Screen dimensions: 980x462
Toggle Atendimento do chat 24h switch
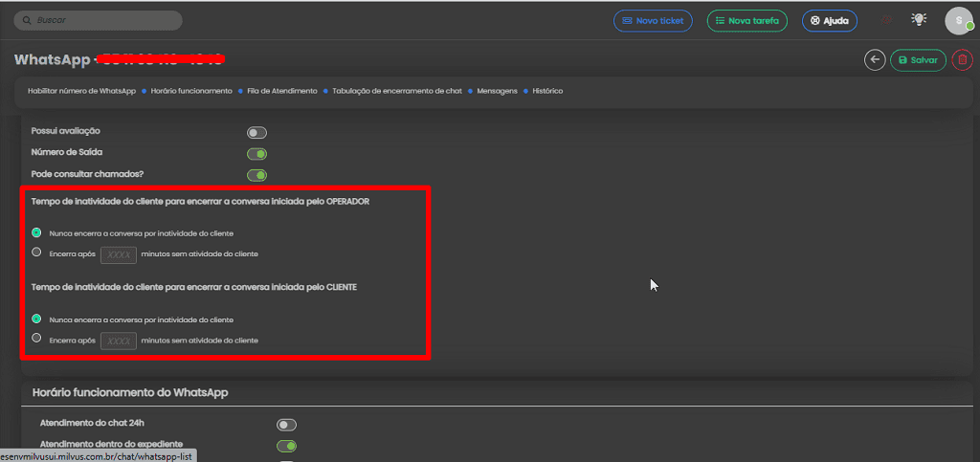point(287,425)
